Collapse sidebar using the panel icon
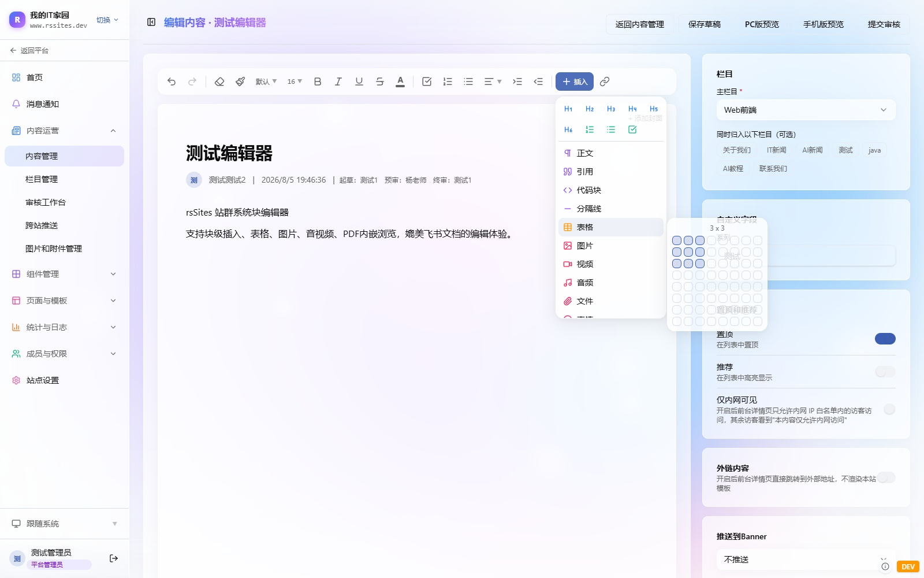 (151, 22)
